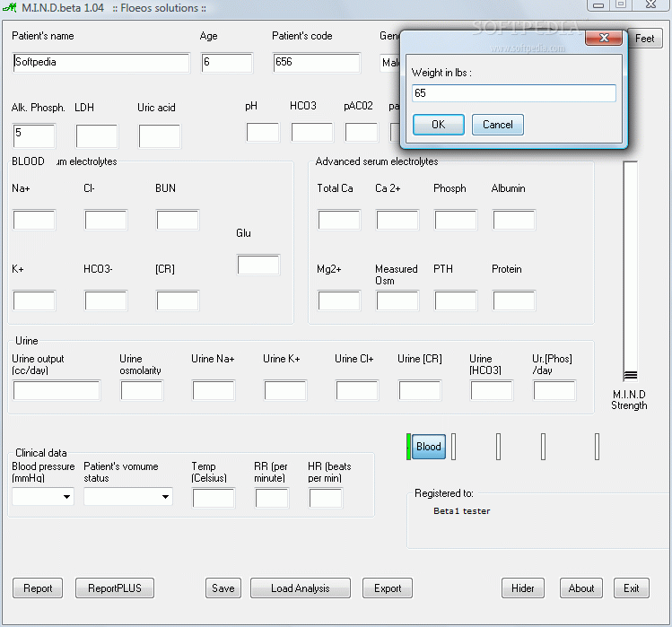Open the Gender dropdown
The height and width of the screenshot is (627, 672).
click(x=390, y=63)
